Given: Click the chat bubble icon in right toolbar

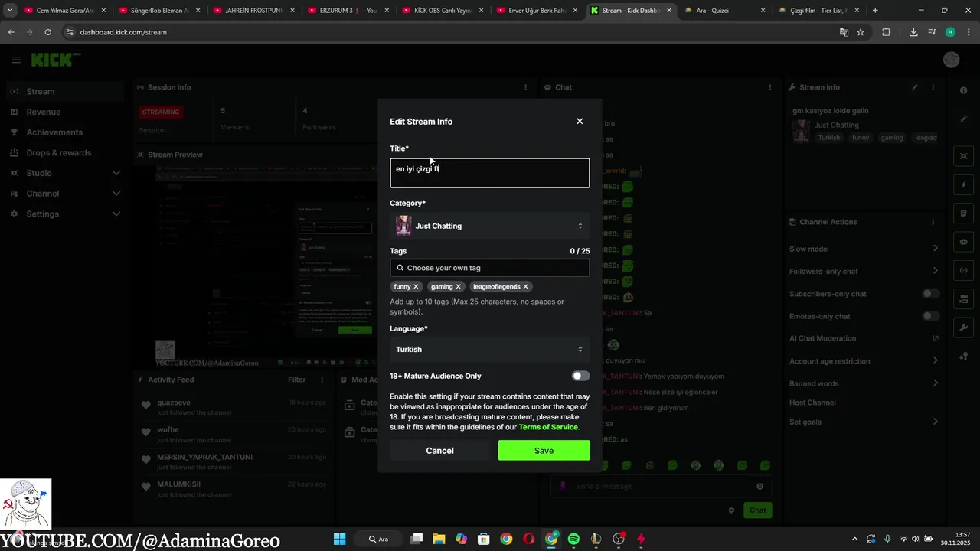Looking at the screenshot, I should coord(963,242).
